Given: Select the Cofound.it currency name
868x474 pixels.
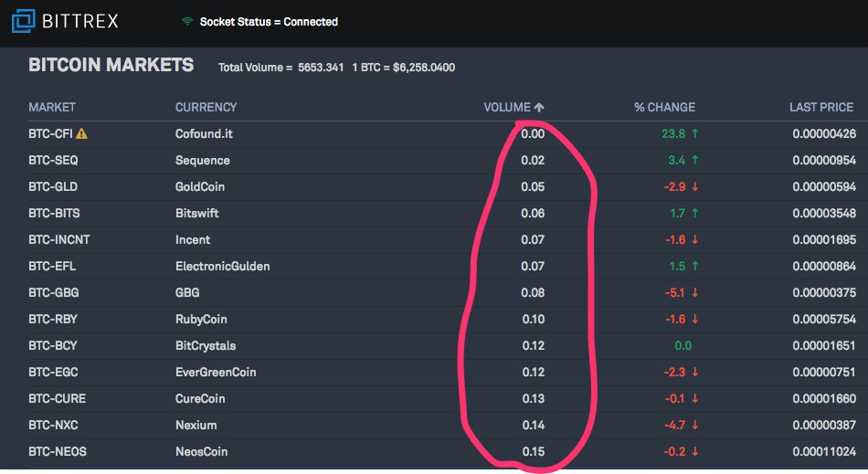Looking at the screenshot, I should (204, 133).
